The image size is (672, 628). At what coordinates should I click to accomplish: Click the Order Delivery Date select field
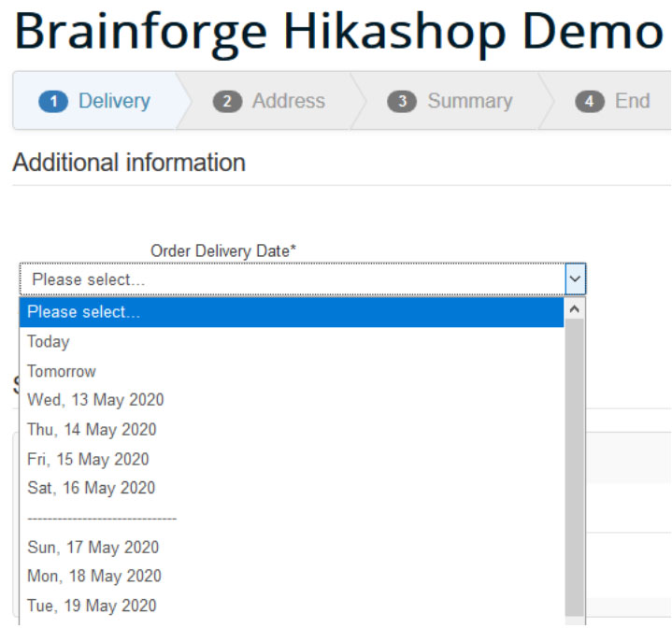click(302, 278)
